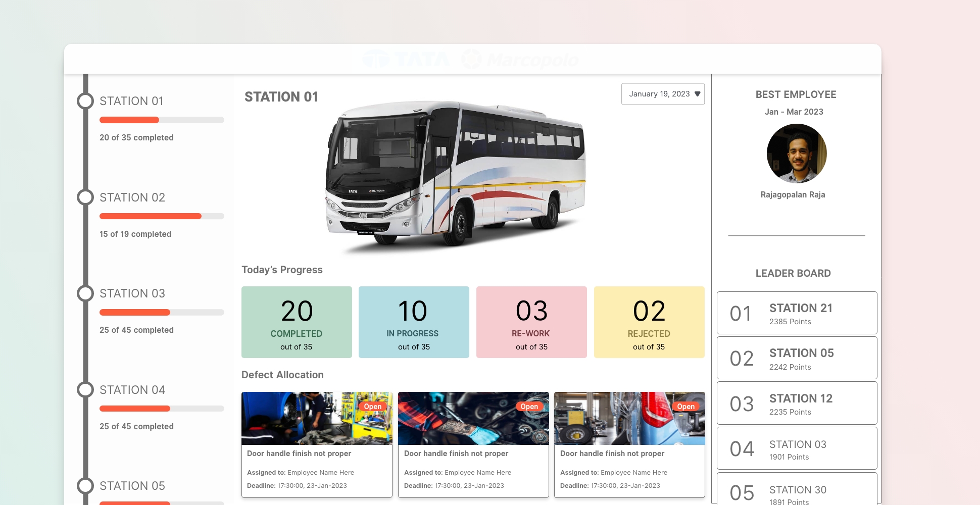Click the LEADER BOARD heading

tap(793, 273)
